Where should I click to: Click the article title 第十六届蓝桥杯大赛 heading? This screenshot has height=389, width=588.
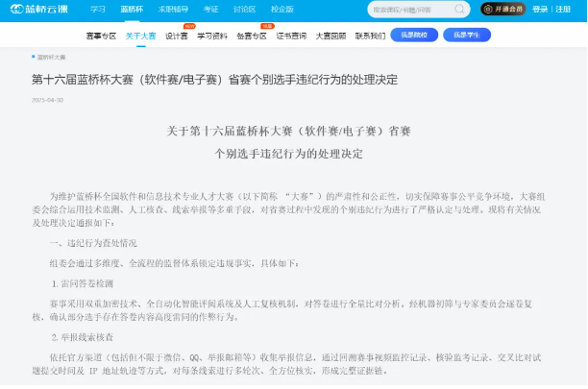pyautogui.click(x=214, y=80)
